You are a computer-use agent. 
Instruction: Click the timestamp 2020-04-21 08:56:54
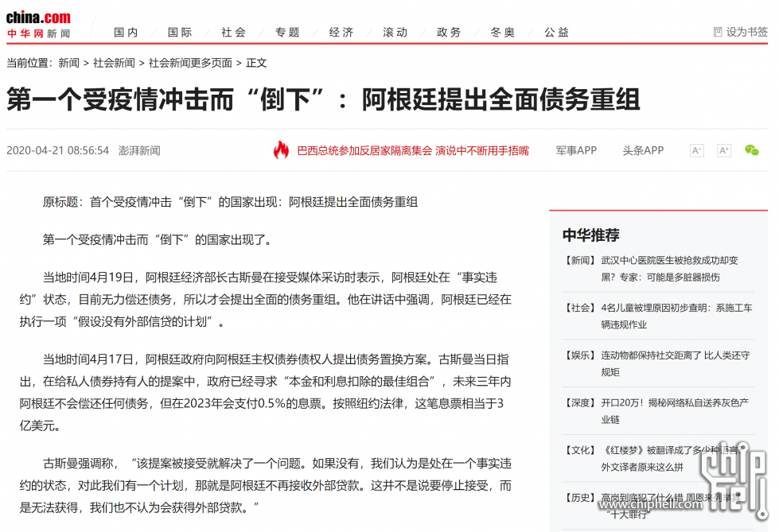57,150
